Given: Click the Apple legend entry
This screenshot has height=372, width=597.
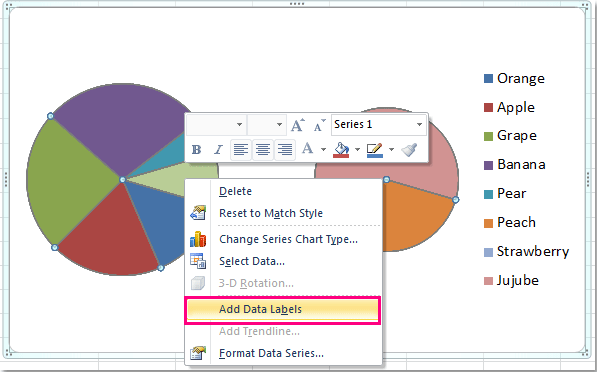Looking at the screenshot, I should tap(509, 107).
